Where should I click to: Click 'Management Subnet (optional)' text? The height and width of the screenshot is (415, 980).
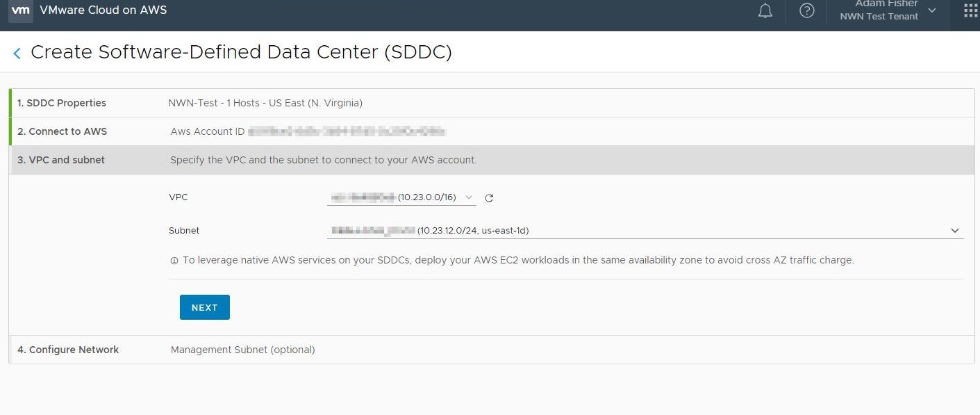click(243, 350)
